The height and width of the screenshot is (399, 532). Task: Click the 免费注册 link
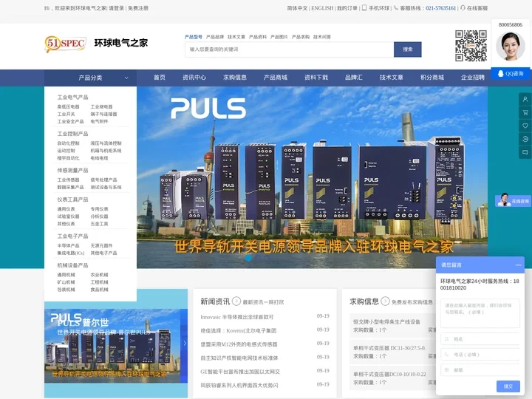(137, 8)
